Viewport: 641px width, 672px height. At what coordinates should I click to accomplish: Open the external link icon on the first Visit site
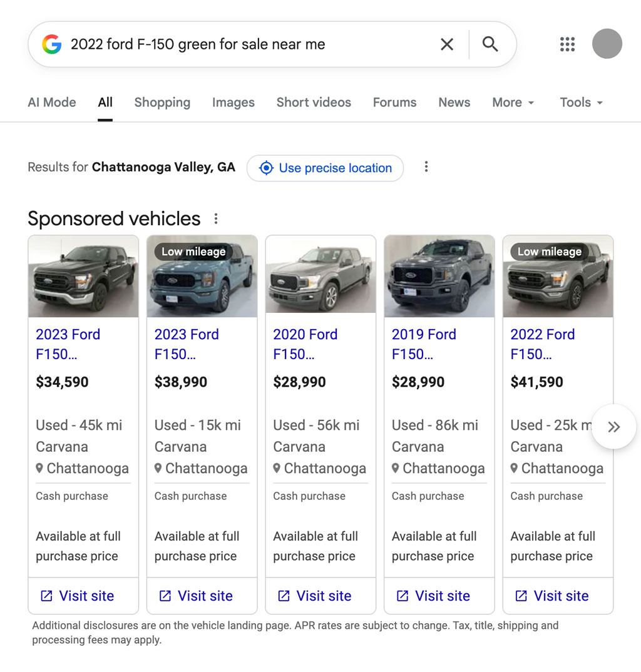[x=46, y=596]
